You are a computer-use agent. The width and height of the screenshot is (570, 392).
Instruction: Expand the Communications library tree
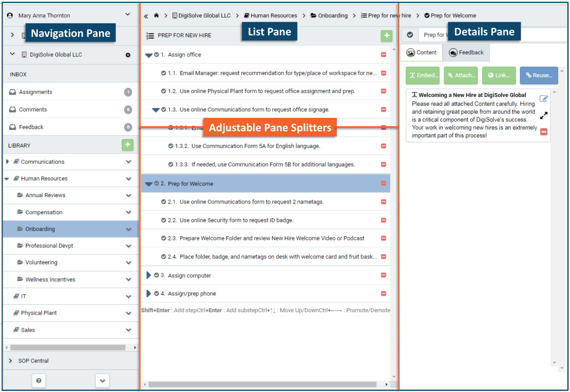[x=8, y=162]
